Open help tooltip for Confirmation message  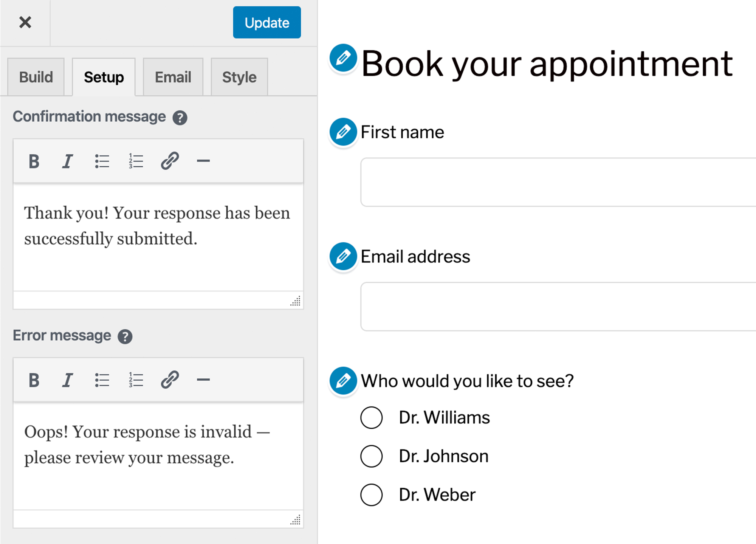tap(180, 118)
